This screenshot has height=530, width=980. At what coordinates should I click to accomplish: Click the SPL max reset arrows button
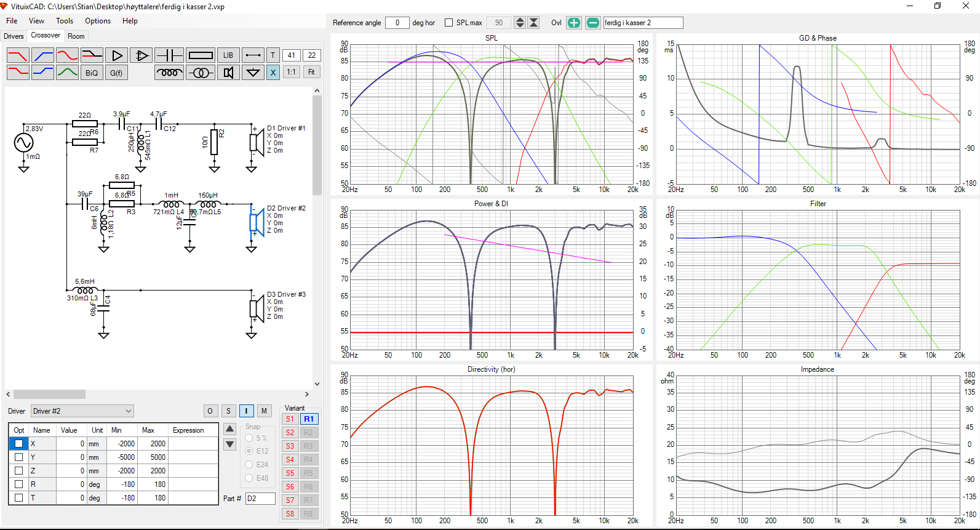[533, 23]
